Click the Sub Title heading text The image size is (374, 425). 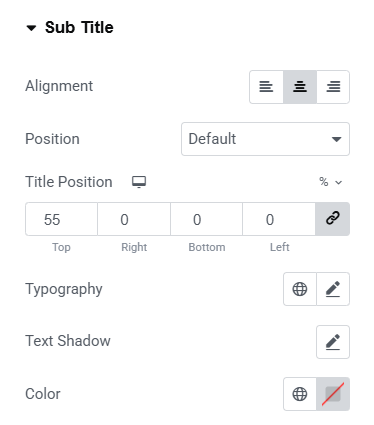click(x=79, y=27)
